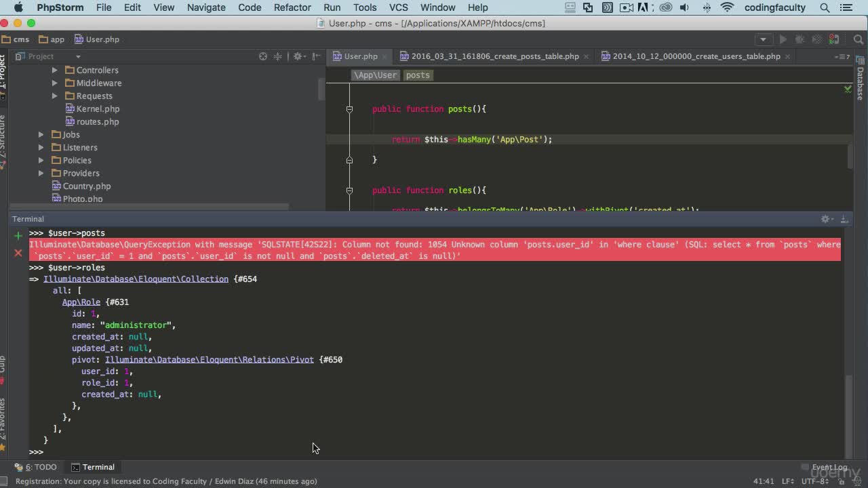Viewport: 868px width, 488px height.
Task: Click macOS Spotlight search icon
Action: [825, 7]
